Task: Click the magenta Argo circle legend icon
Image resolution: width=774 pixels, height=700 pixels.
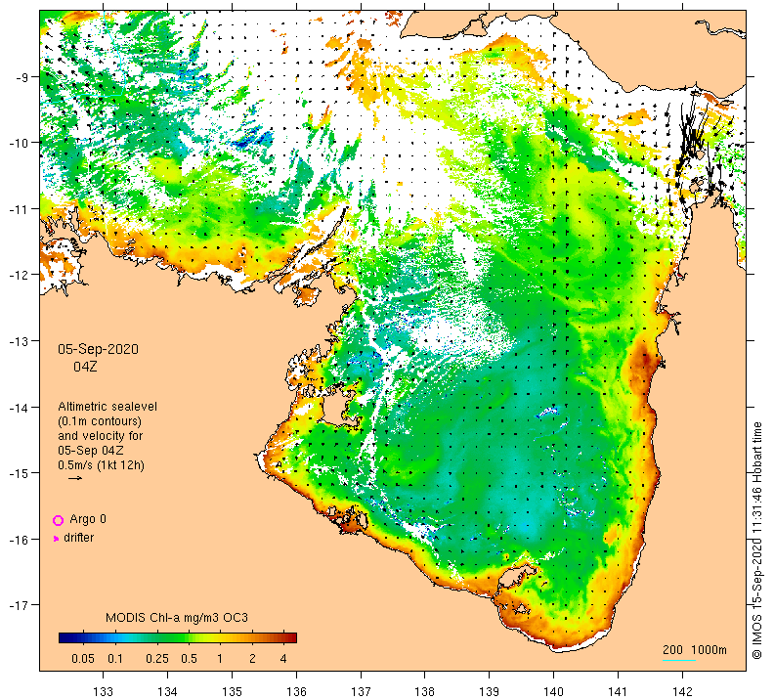Action: click(59, 520)
